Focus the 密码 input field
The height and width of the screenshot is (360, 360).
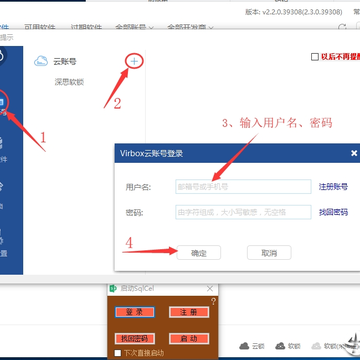click(x=243, y=212)
